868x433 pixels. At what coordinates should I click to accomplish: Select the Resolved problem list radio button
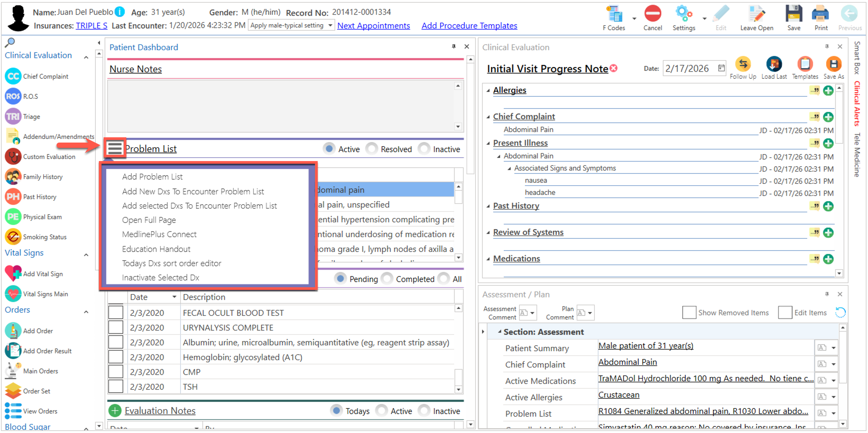click(x=372, y=149)
